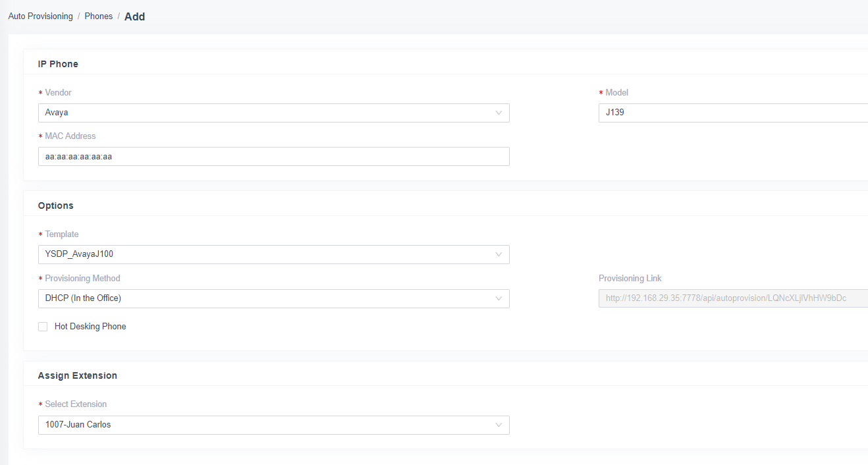The width and height of the screenshot is (868, 465).
Task: Open the Template dropdown YSDP_AvayaJ100
Action: [274, 254]
